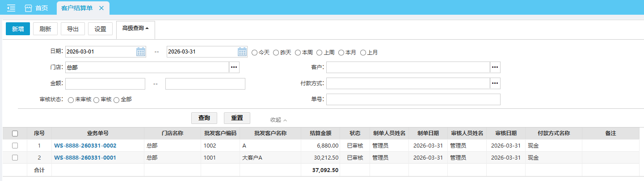This screenshot has height=181, width=644.
Task: Expand the 高级查询 dropdown
Action: [x=135, y=28]
